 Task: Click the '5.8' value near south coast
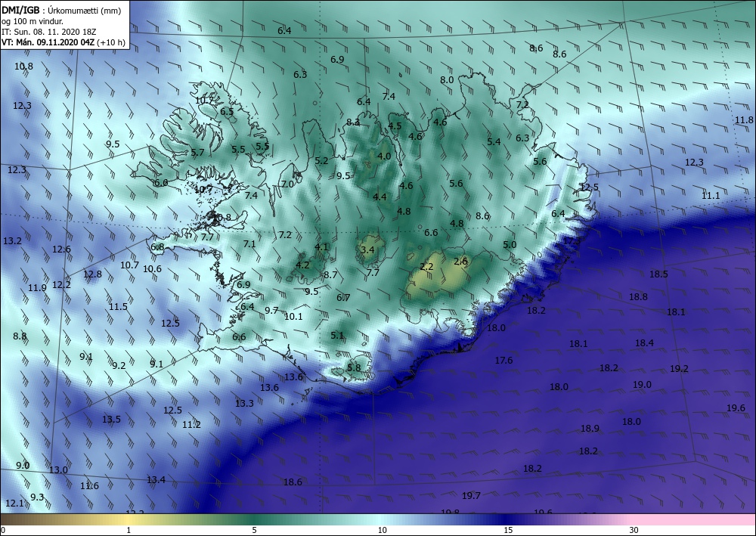click(x=354, y=368)
